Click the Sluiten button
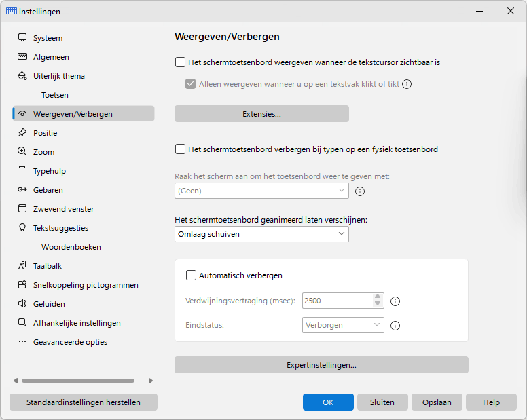Viewport: 527px width, 420px height. (382, 402)
